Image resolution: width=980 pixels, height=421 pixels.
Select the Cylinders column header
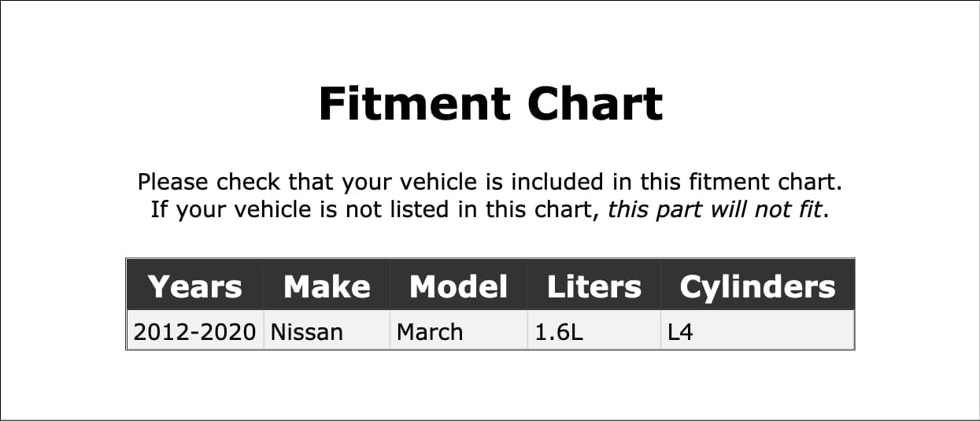[x=757, y=286]
